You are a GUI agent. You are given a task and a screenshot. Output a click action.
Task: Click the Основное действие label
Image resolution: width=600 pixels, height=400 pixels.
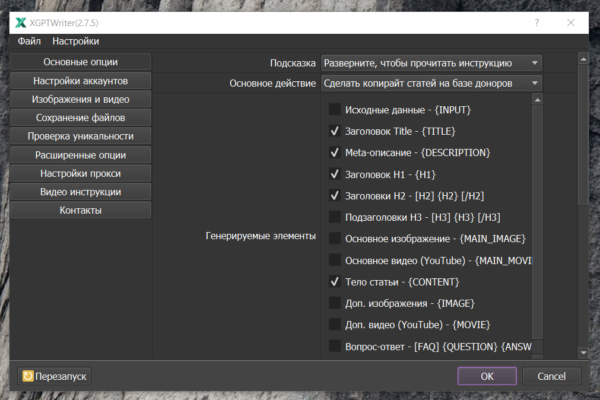point(272,83)
